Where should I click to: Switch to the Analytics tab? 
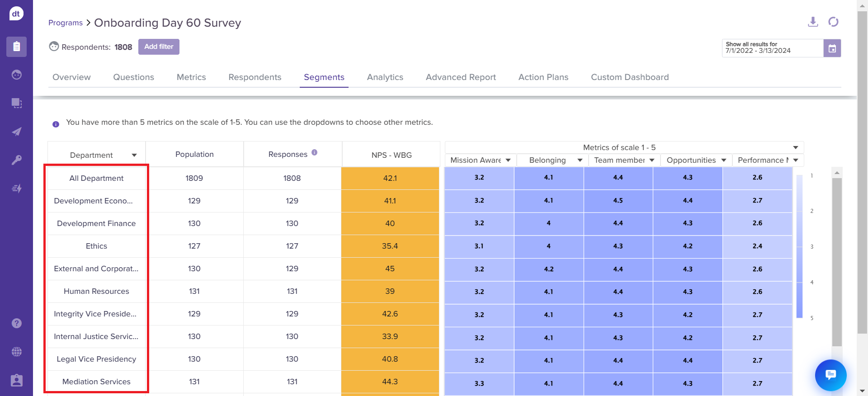[385, 77]
